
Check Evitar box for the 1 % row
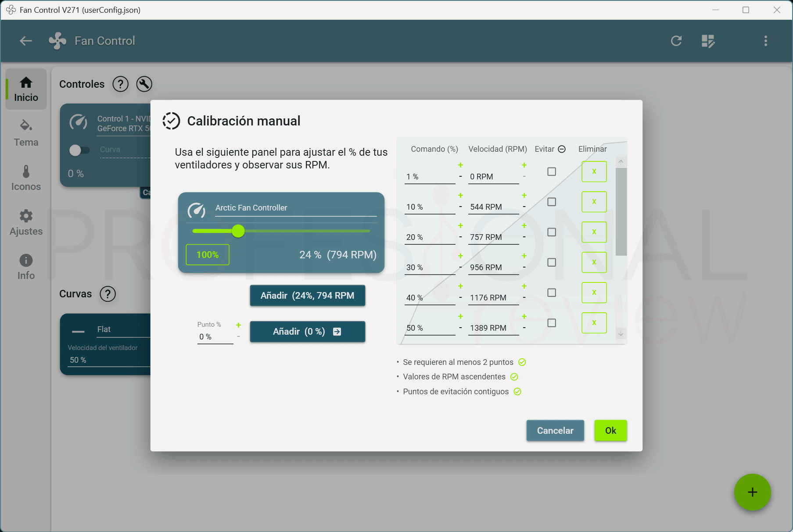pyautogui.click(x=552, y=171)
